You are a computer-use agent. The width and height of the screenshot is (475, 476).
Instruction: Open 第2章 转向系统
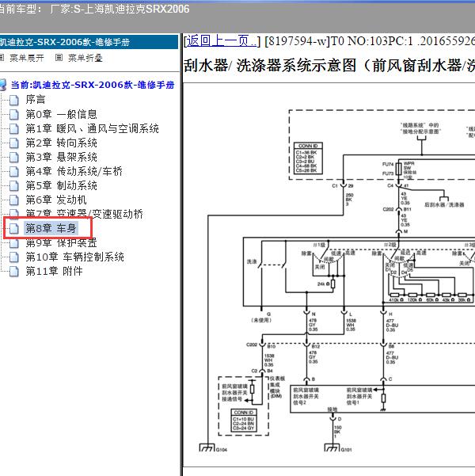(x=61, y=143)
